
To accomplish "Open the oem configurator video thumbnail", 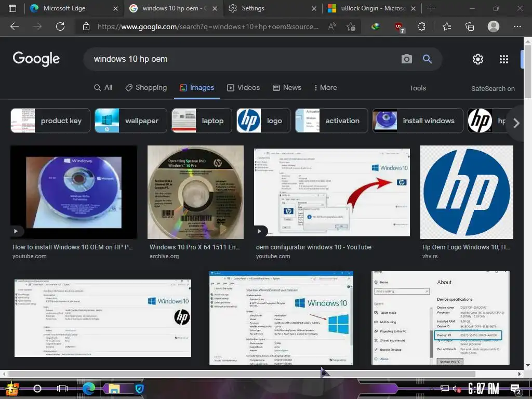I will [x=332, y=192].
